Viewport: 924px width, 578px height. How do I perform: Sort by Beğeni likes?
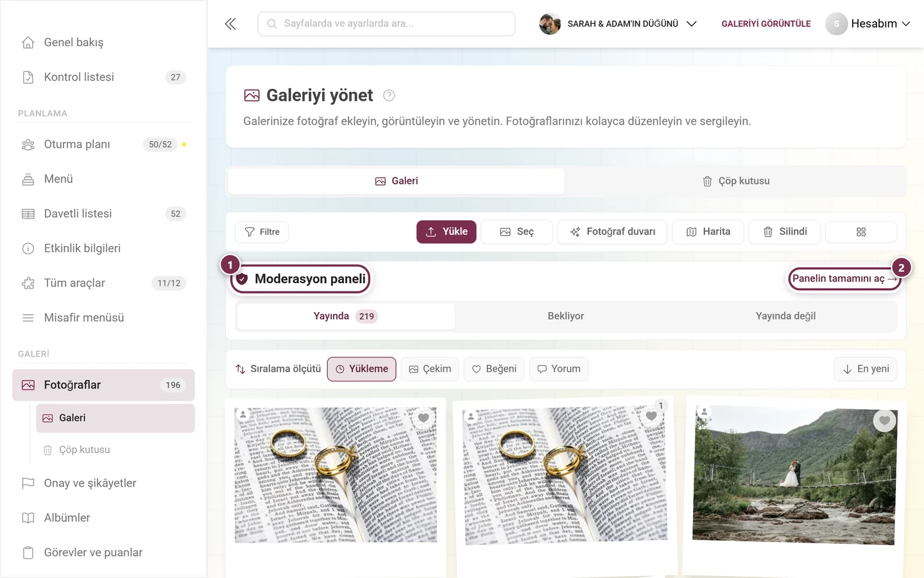pos(494,369)
